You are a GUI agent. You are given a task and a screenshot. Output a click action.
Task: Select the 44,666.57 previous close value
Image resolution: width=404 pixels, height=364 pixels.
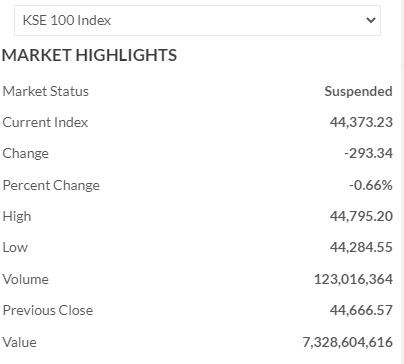[x=361, y=311]
